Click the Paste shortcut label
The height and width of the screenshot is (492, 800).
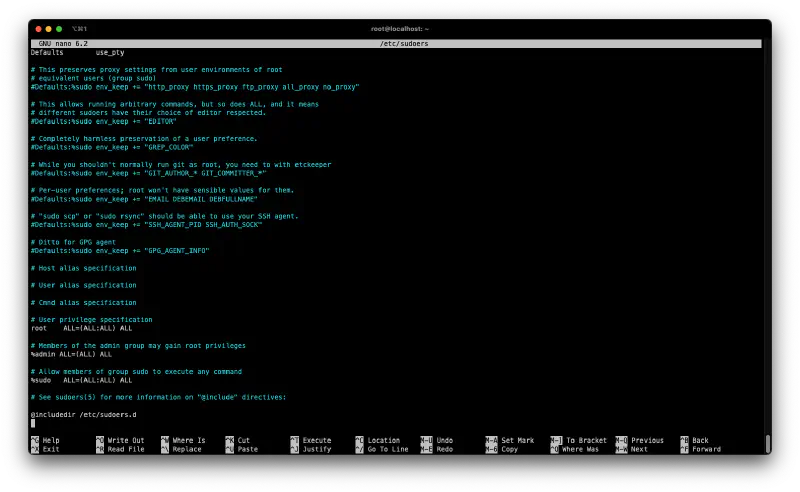(242, 449)
